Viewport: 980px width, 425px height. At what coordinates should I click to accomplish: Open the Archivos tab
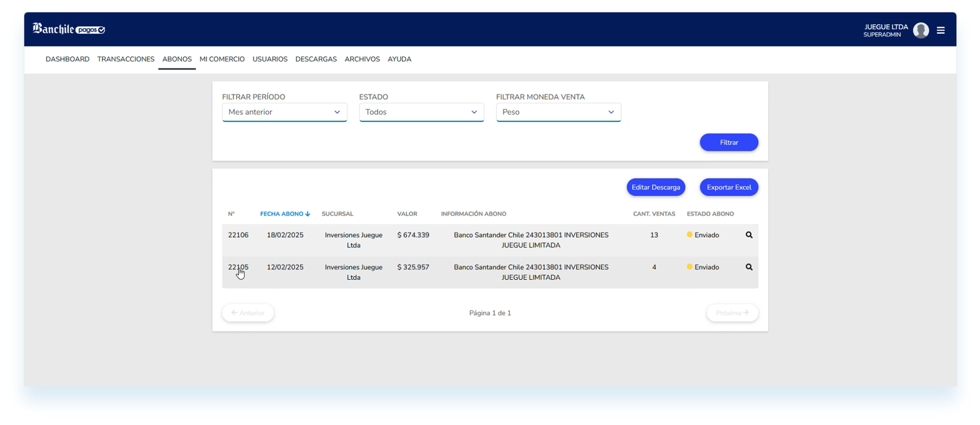[x=362, y=59]
